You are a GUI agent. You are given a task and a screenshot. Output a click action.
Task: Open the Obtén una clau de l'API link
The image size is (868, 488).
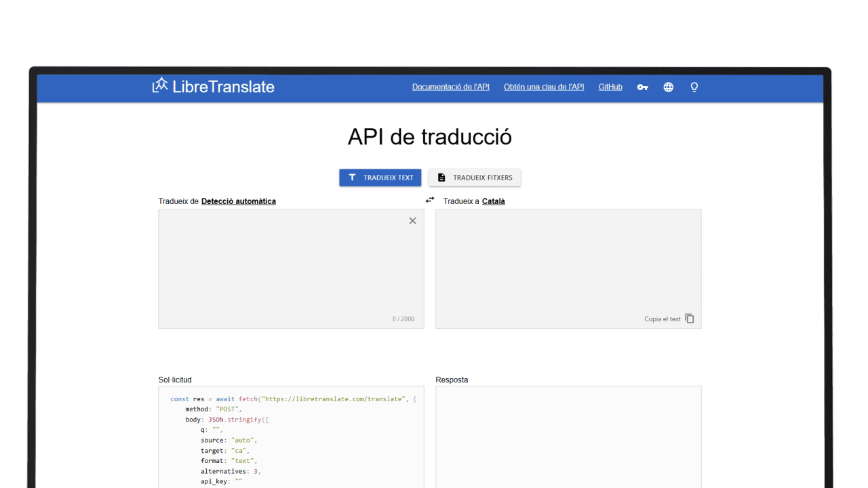pos(543,87)
